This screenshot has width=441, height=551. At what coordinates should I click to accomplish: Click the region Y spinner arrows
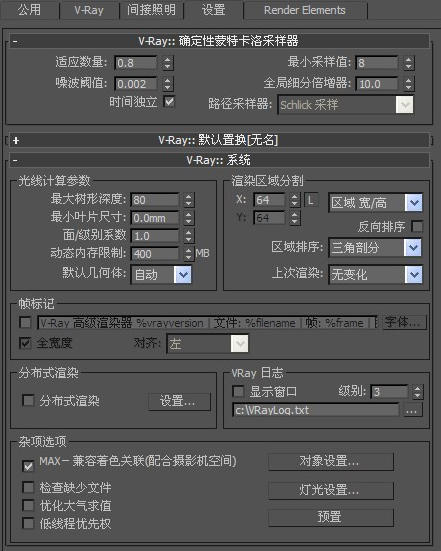295,218
